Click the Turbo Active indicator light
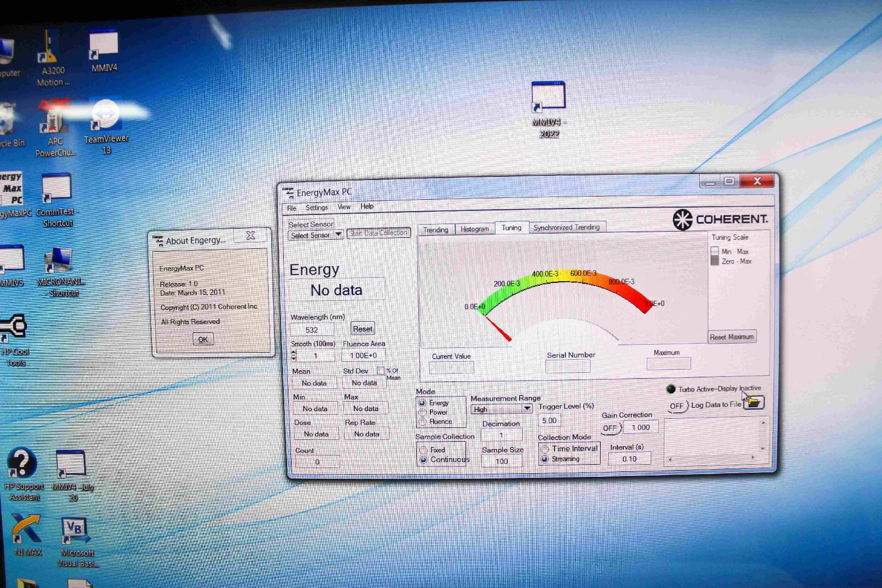The height and width of the screenshot is (588, 882). pos(671,389)
